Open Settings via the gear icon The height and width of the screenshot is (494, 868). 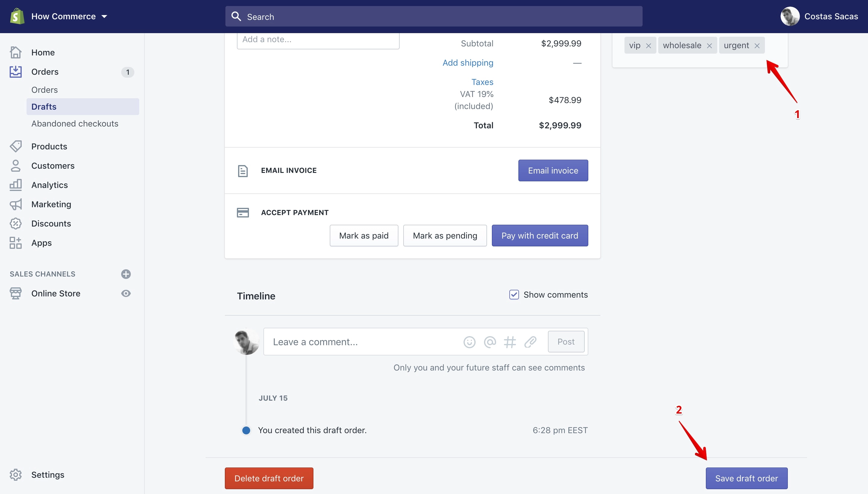(16, 475)
